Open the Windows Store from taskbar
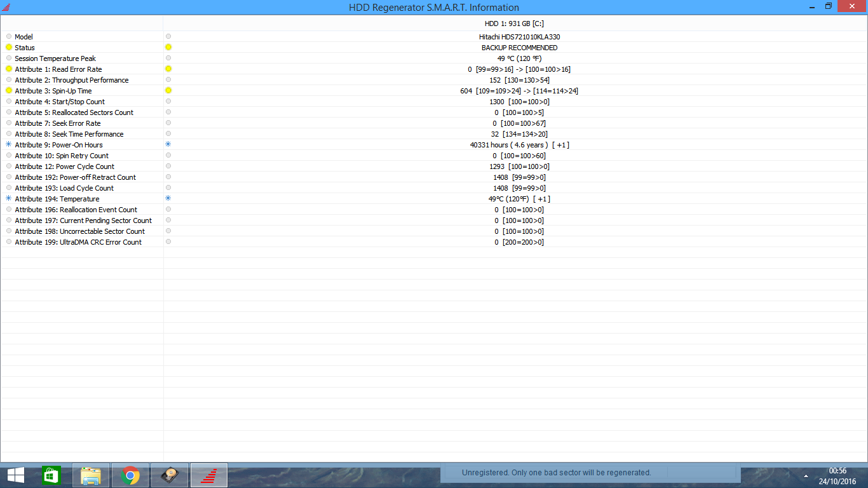Screen dimensions: 868x488 tap(51, 475)
